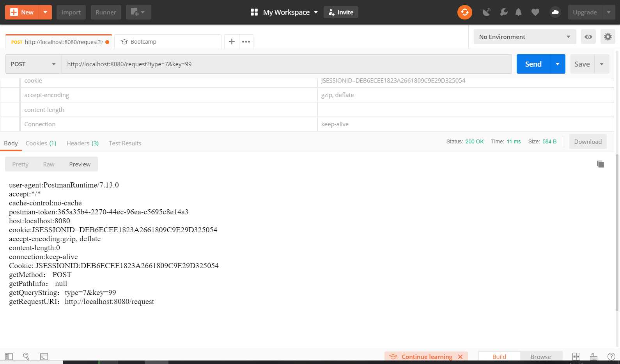Open the capture API requests satellite icon
Image resolution: width=620 pixels, height=364 pixels.
pyautogui.click(x=486, y=12)
